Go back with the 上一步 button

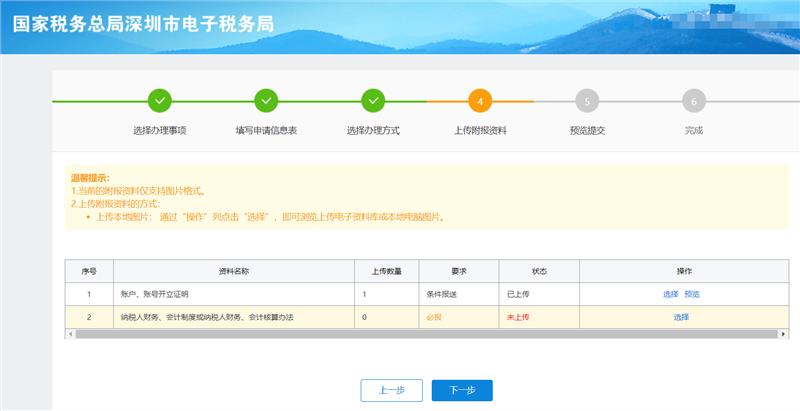[392, 390]
